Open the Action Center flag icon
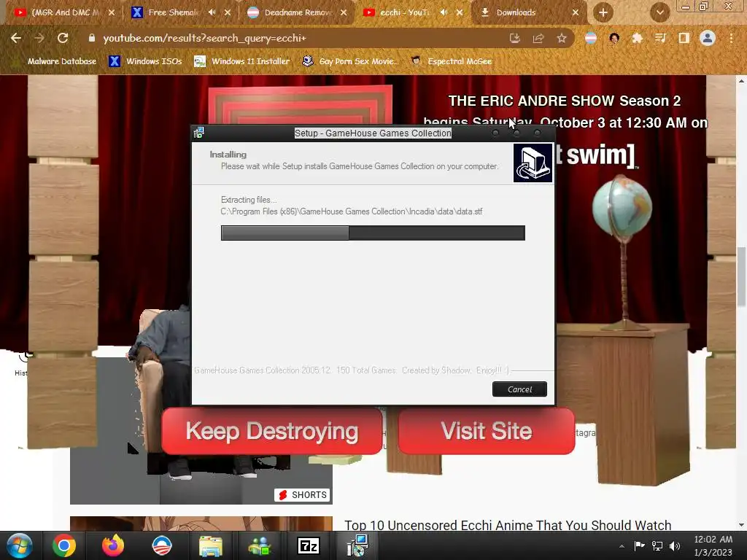 (639, 545)
